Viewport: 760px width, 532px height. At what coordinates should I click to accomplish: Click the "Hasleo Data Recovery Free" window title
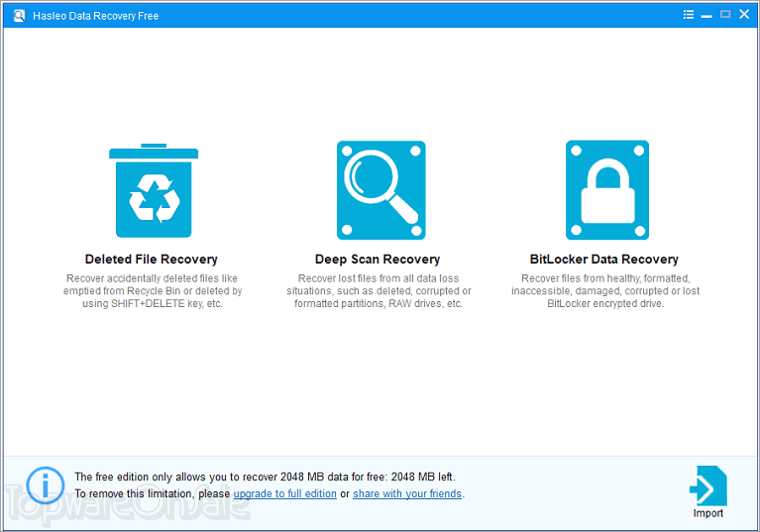(x=95, y=16)
